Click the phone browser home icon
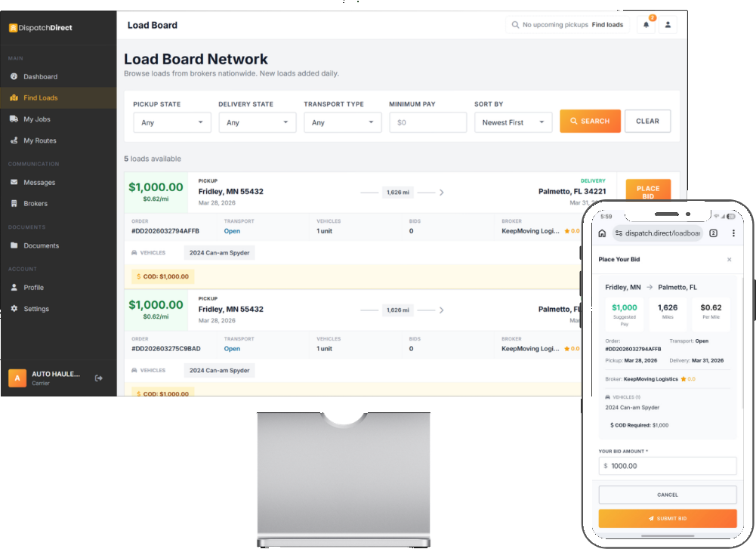Viewport: 756px width, 549px height. (602, 233)
